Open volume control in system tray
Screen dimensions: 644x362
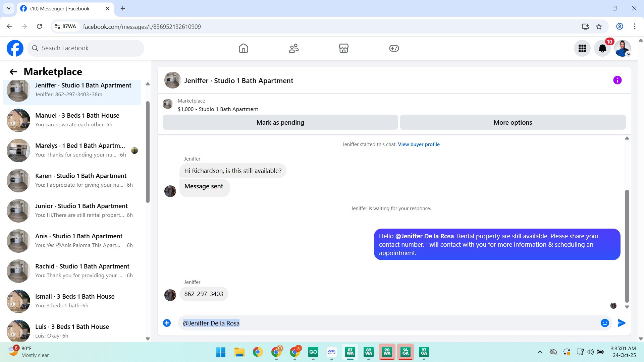click(x=590, y=352)
